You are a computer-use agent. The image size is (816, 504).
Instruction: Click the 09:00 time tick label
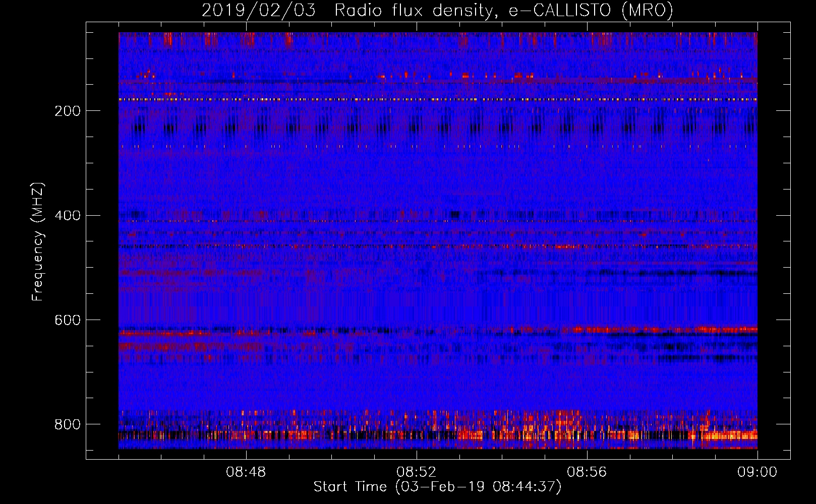[757, 472]
